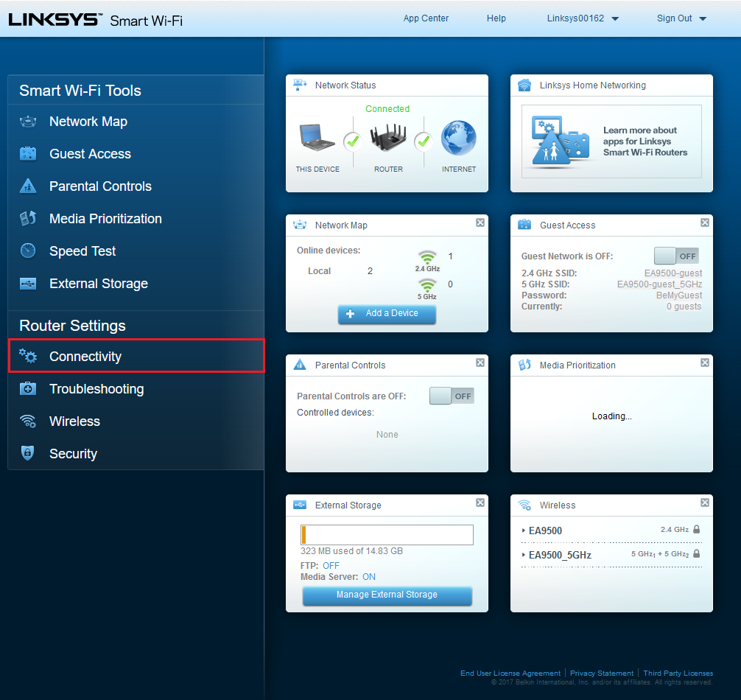741x700 pixels.
Task: Click the External Storage USB icon in sidebar
Action: [x=28, y=284]
